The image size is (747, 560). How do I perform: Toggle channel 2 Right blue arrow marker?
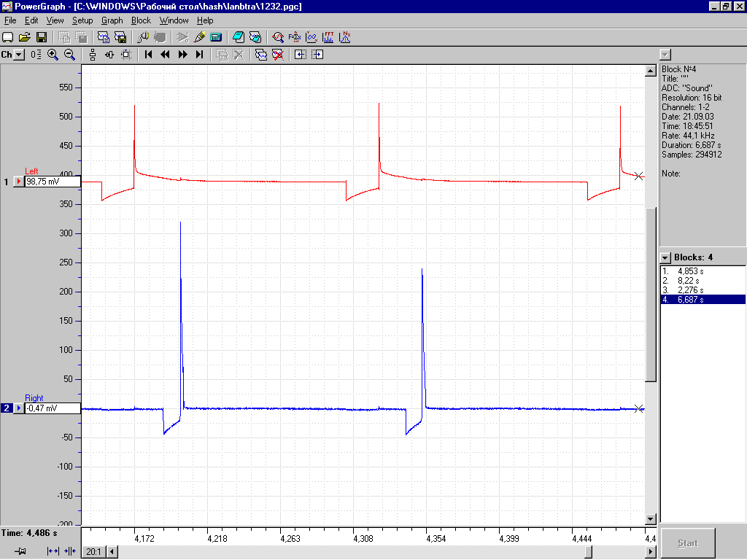pyautogui.click(x=18, y=408)
